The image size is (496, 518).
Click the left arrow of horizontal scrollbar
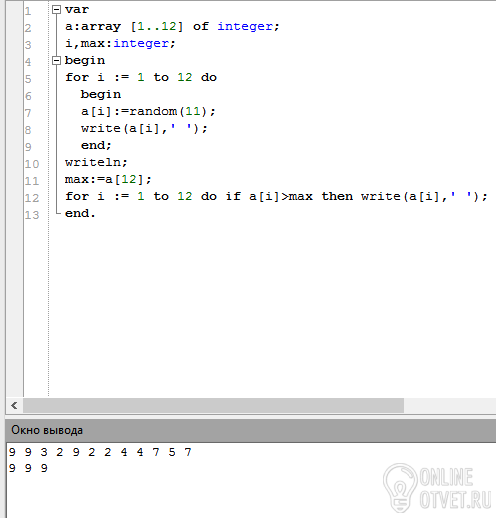14,406
